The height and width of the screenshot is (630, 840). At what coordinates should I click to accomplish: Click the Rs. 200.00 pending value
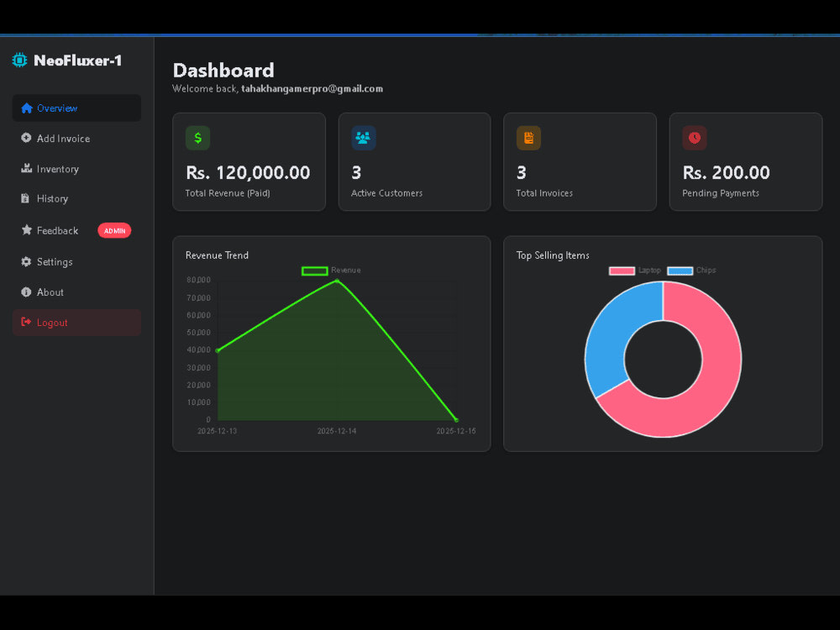(x=726, y=172)
